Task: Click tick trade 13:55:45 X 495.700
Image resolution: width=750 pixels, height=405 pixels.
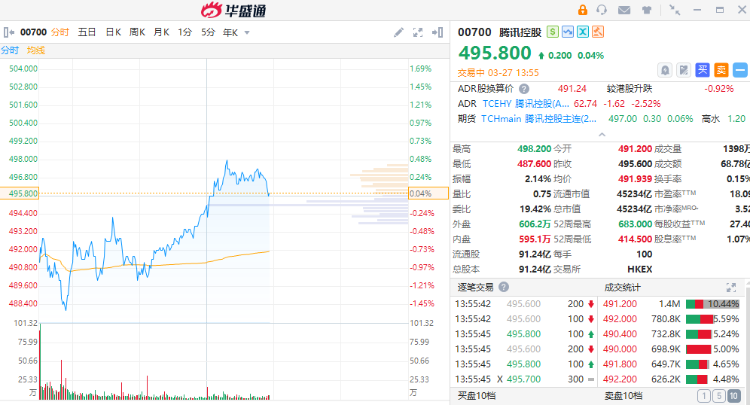Action: pos(524,379)
